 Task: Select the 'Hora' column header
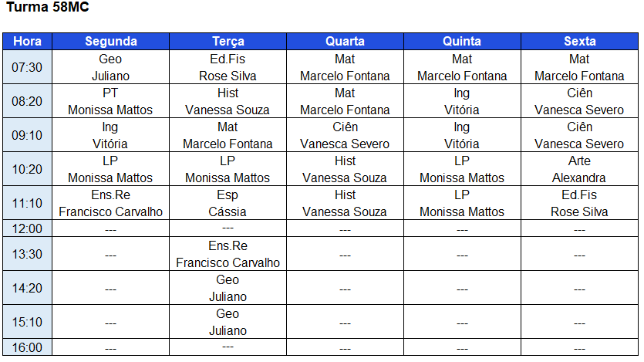28,42
